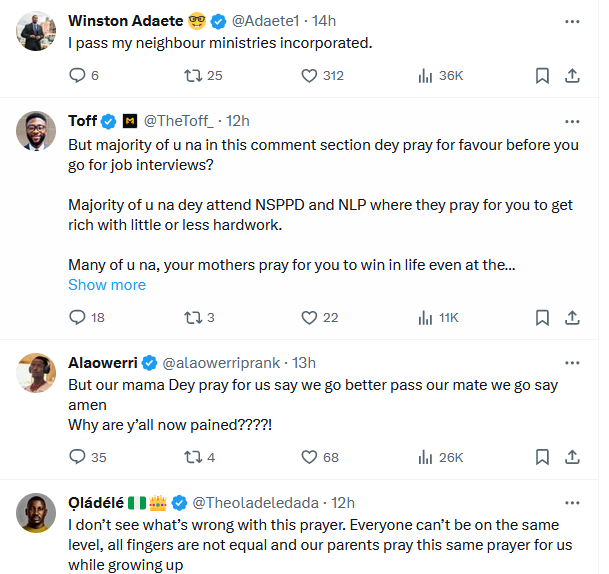Open more options on Winston Adaete's tweet
The width and height of the screenshot is (609, 574).
(x=573, y=20)
